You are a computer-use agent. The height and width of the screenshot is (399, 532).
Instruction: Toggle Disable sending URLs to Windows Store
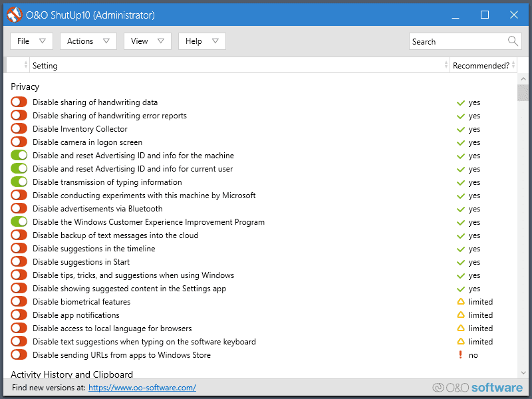tap(19, 354)
